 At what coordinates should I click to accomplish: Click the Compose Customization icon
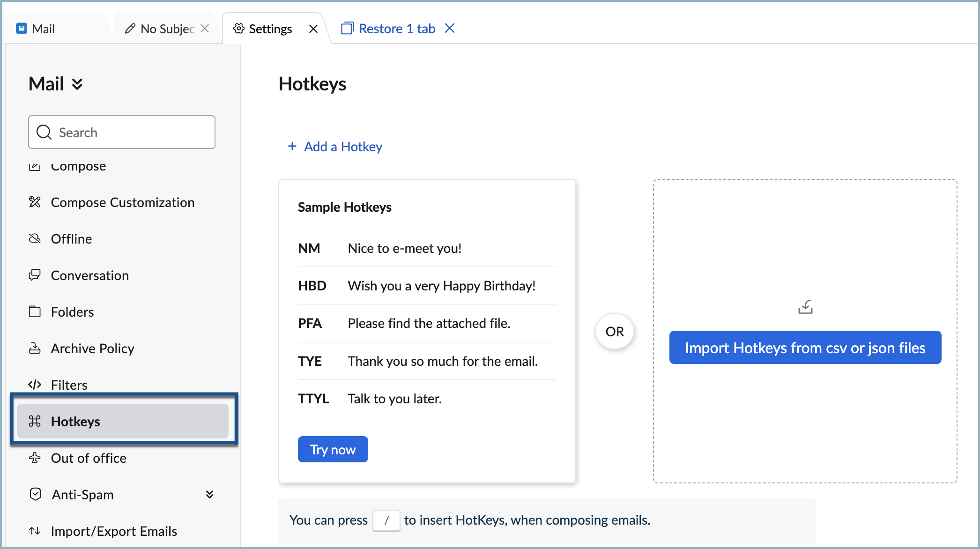(x=35, y=202)
